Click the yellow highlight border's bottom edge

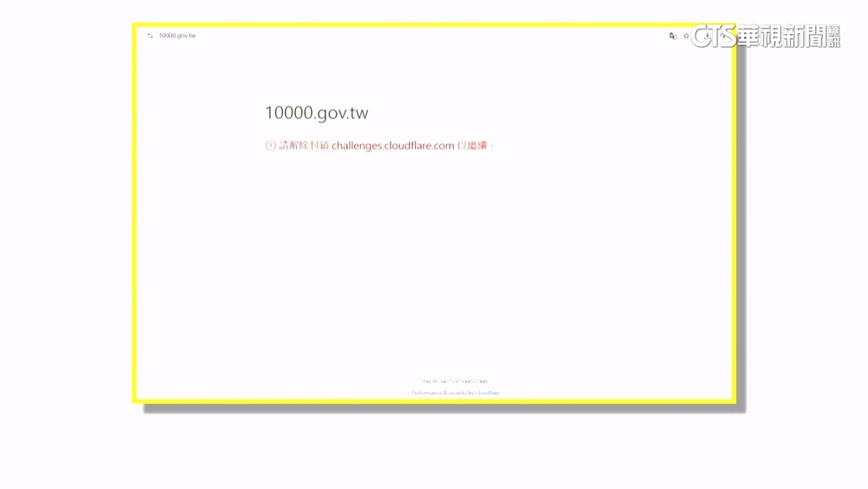pos(434,401)
